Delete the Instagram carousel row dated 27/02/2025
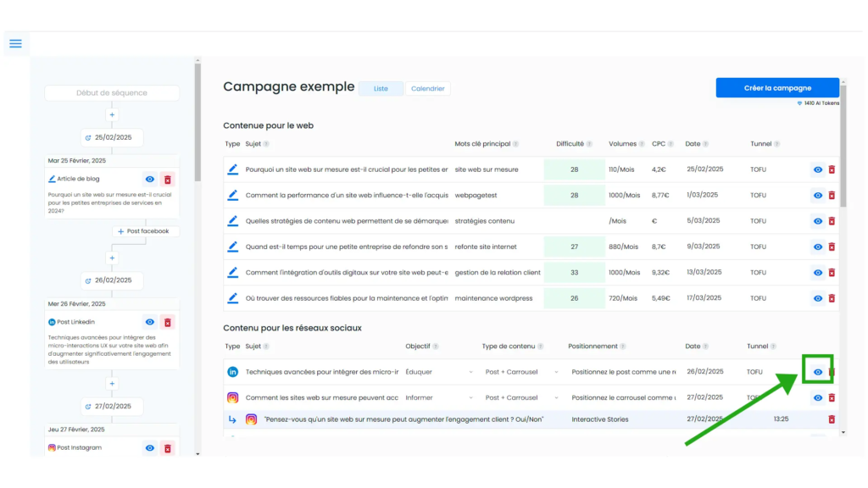 coord(832,398)
